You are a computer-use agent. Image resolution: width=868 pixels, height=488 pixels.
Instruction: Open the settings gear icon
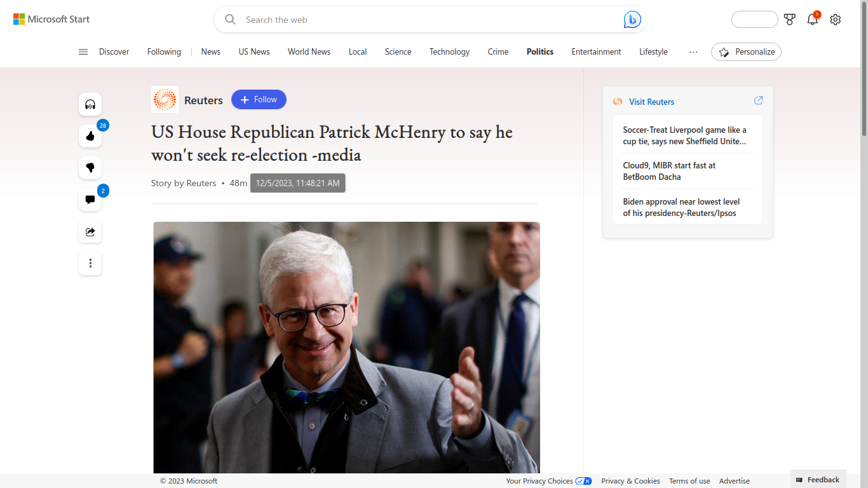pos(836,20)
